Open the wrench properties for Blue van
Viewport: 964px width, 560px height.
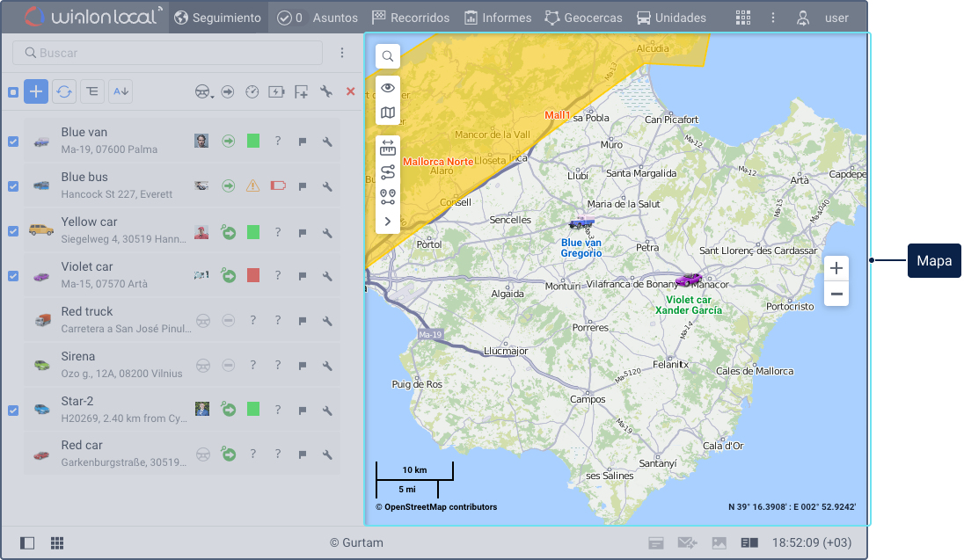[326, 142]
